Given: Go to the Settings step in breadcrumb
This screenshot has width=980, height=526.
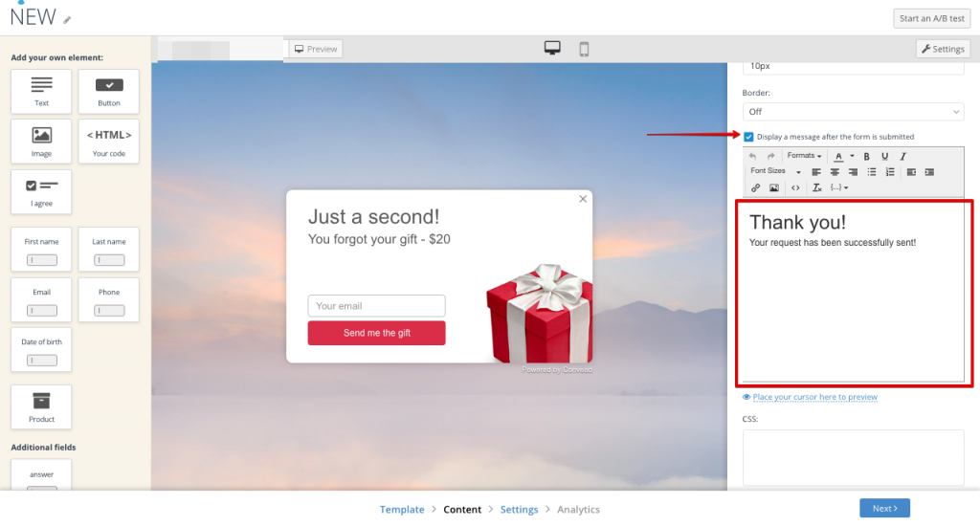Looking at the screenshot, I should 519,510.
